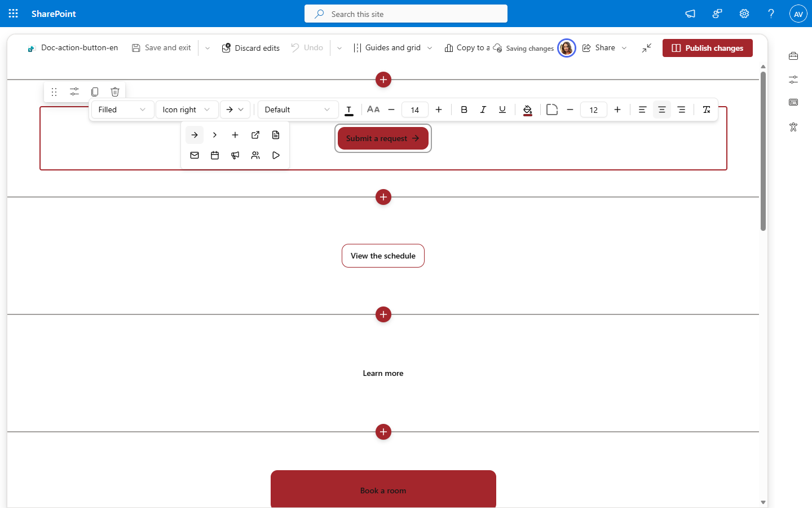Align button to the left
The image size is (812, 508).
(642, 110)
